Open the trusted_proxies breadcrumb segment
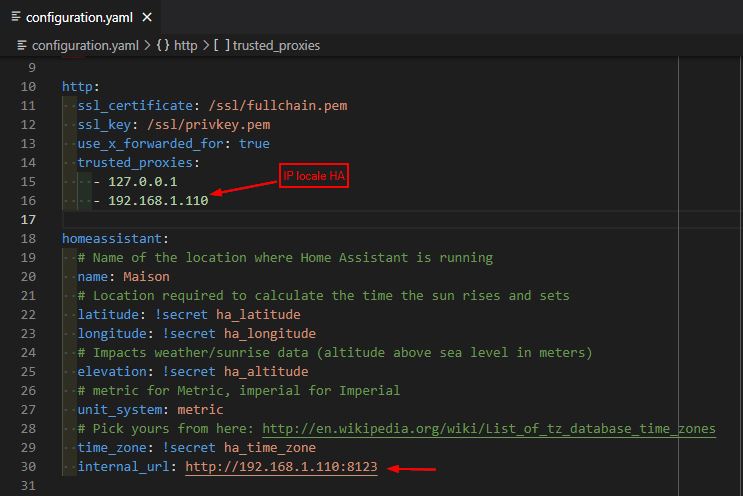743x496 pixels. (x=276, y=45)
